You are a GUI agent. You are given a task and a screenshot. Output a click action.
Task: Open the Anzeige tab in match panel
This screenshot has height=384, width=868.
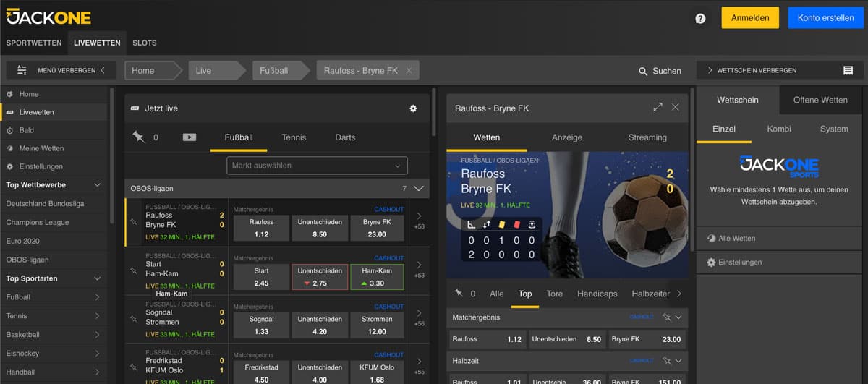coord(567,137)
